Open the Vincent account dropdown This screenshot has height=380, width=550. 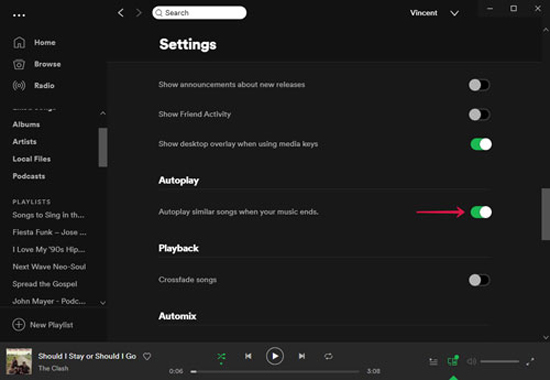(455, 13)
